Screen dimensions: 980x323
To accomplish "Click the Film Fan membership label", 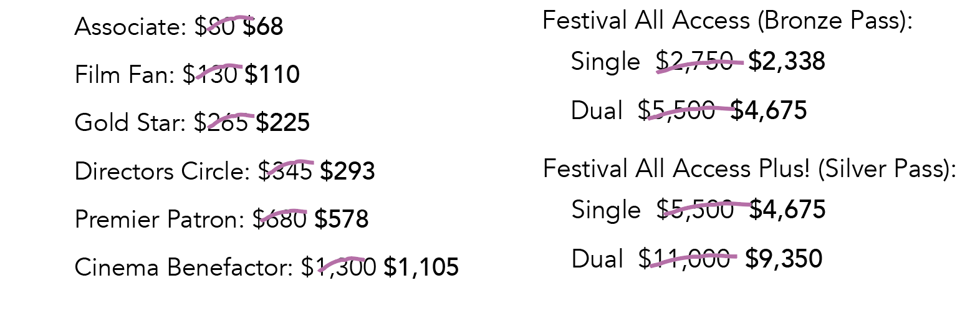I will (x=125, y=75).
